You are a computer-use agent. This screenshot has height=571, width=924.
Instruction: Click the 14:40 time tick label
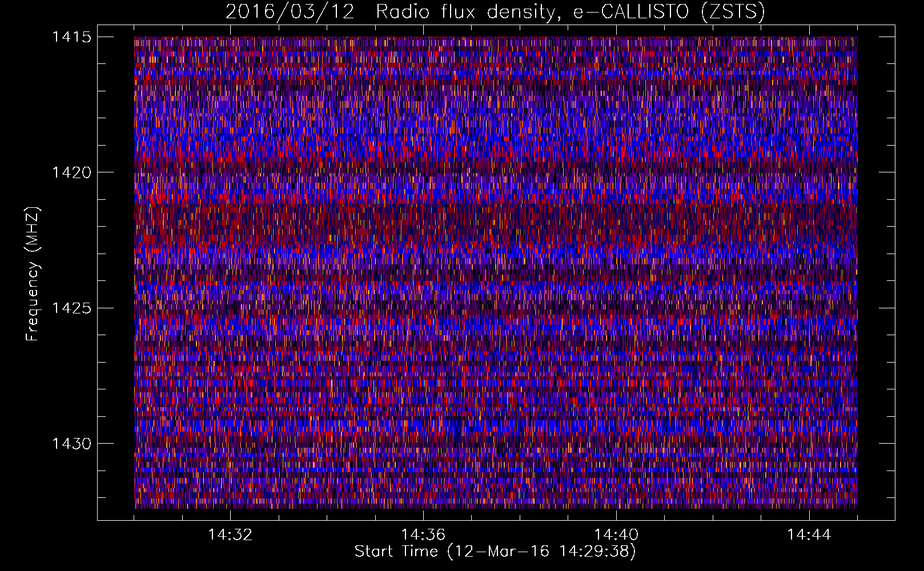tap(616, 535)
